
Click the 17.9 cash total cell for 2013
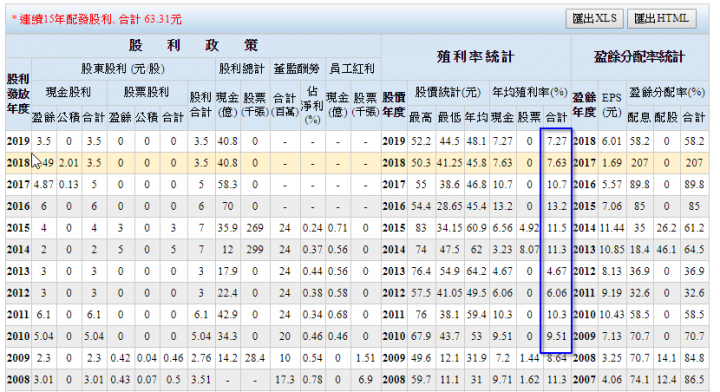point(228,271)
